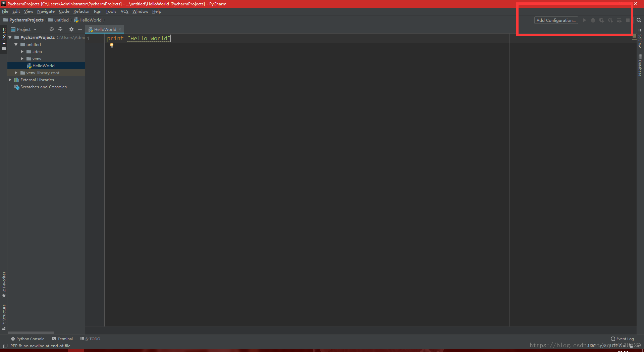Hide the Project panel with minus icon

click(80, 29)
